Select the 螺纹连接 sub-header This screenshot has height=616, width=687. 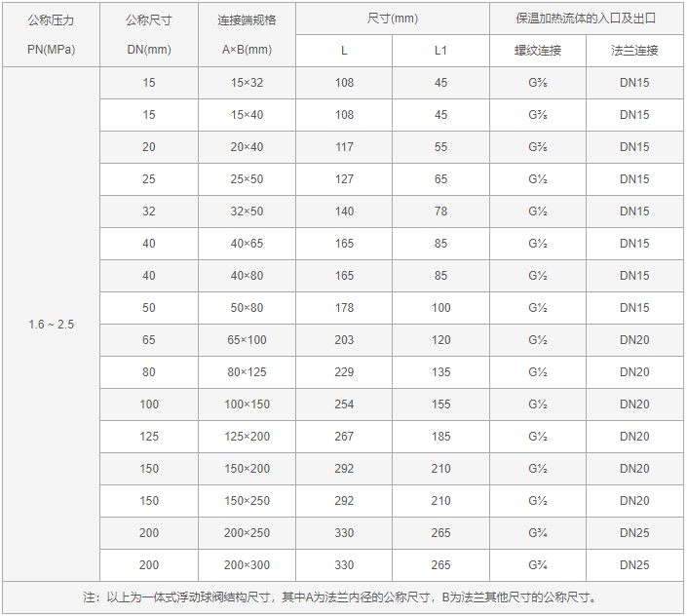point(538,51)
